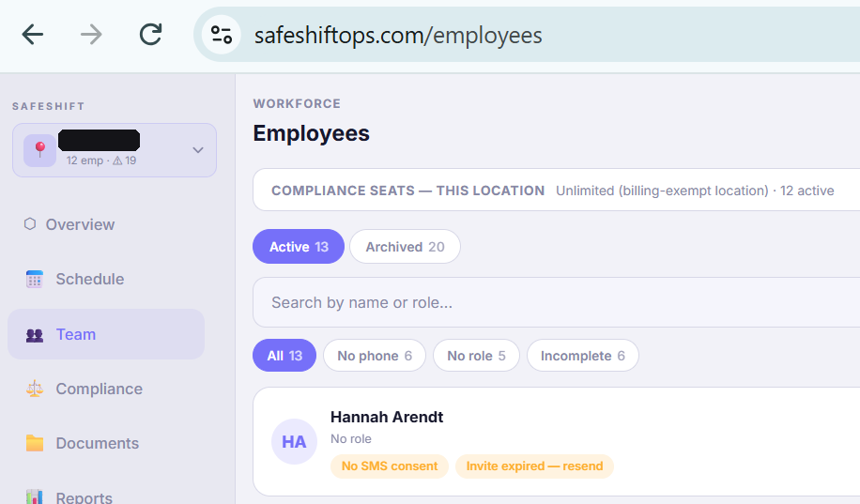Click the Reports chart icon
The height and width of the screenshot is (504, 860).
point(35,496)
